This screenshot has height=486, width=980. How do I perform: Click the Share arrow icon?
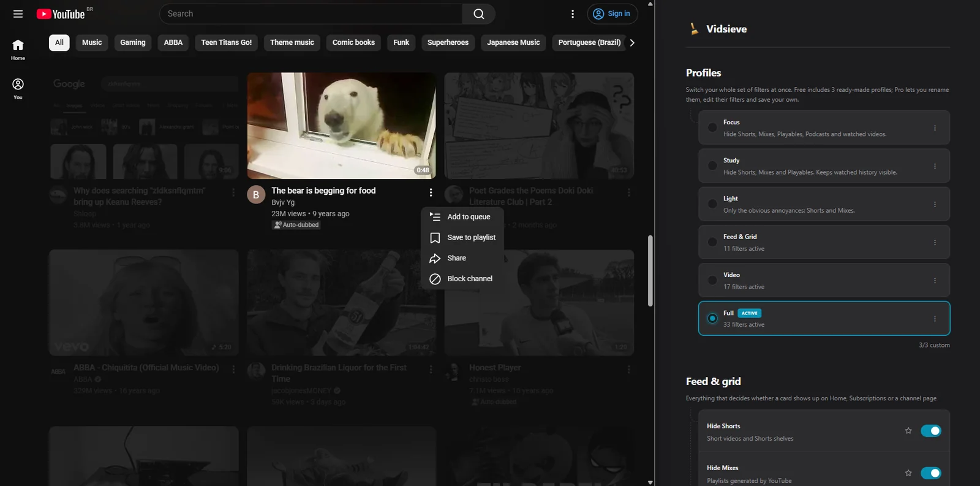tap(435, 258)
